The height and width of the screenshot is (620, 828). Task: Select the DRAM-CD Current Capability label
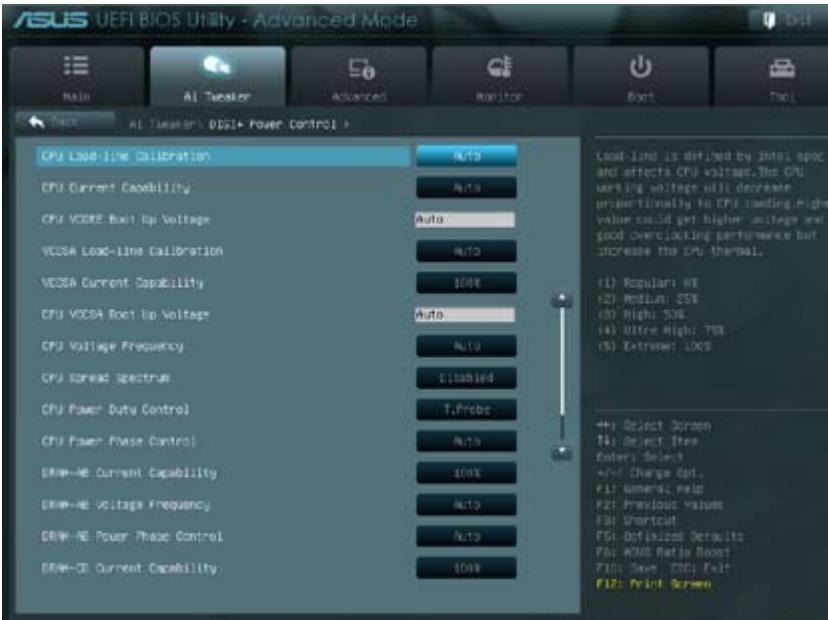click(x=129, y=568)
